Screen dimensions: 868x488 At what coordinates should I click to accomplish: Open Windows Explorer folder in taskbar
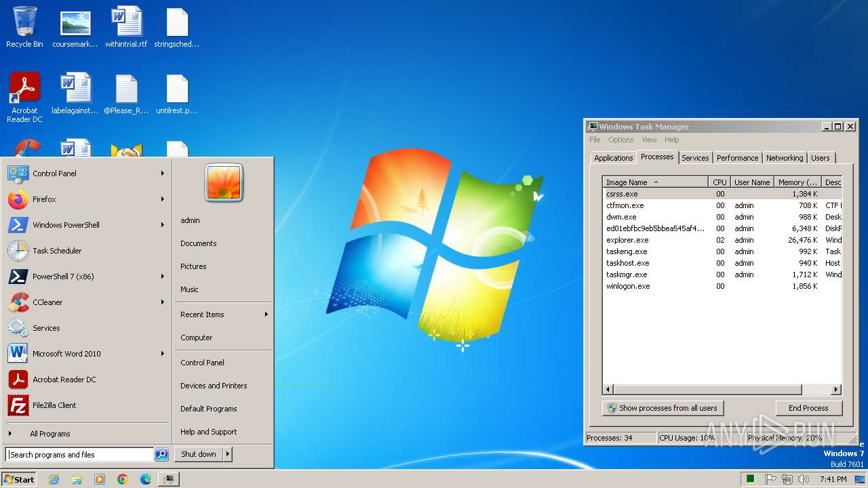click(x=77, y=479)
